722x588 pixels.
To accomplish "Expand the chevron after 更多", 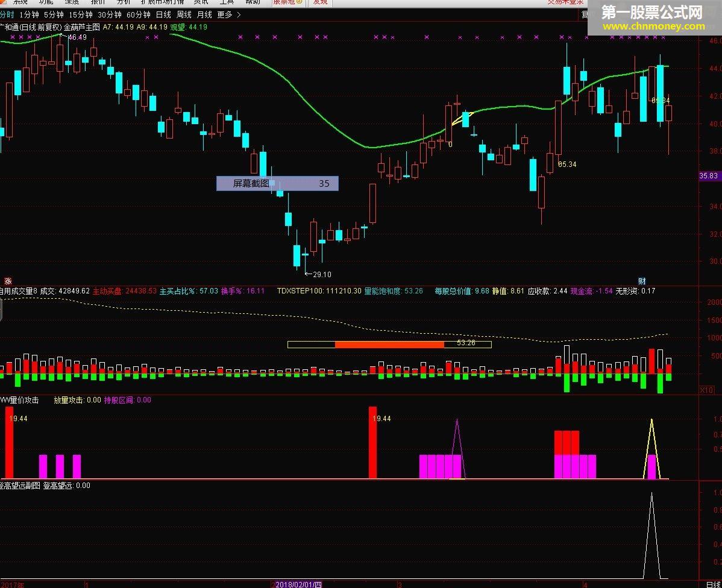I will point(239,14).
